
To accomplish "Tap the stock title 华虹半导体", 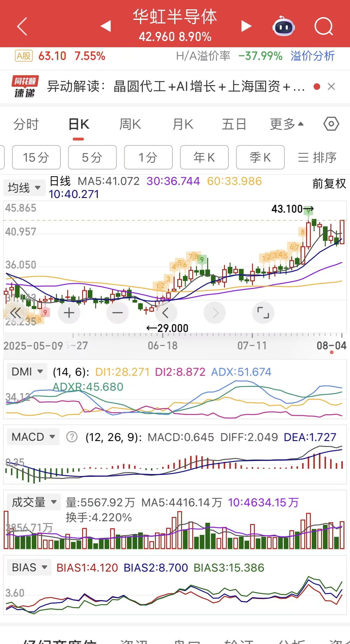I will pos(175,17).
